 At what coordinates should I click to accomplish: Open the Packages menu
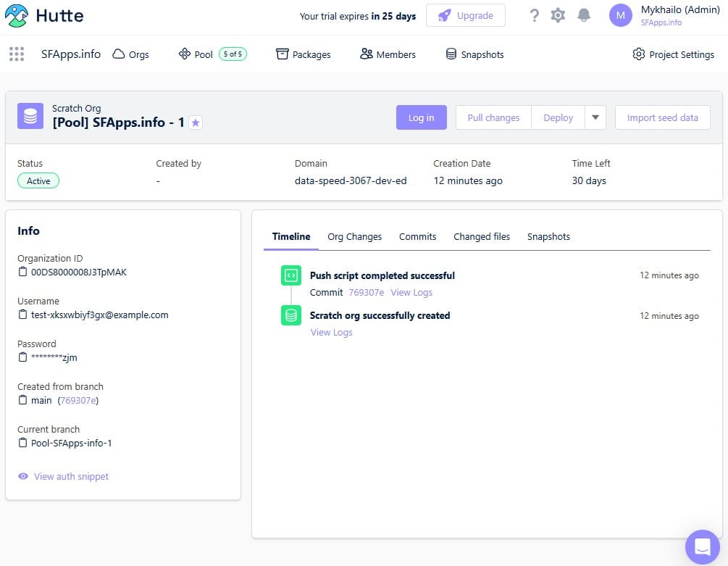coord(304,54)
